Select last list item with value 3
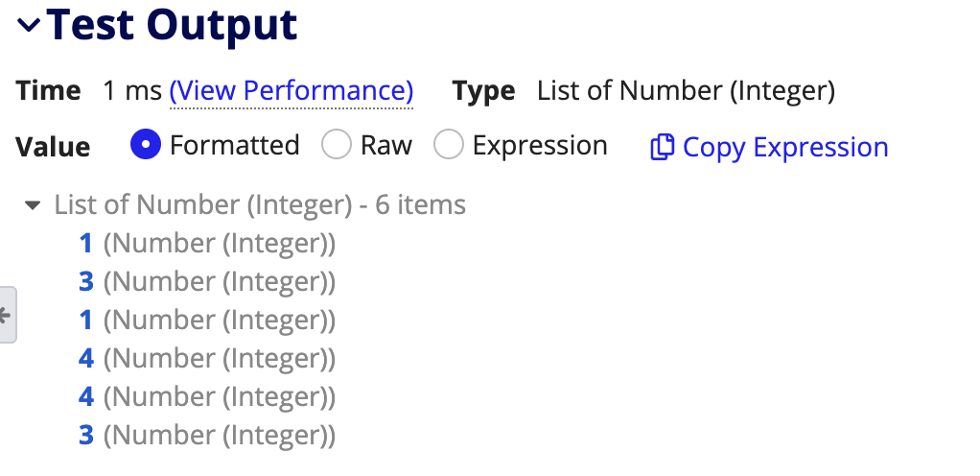 coord(207,435)
